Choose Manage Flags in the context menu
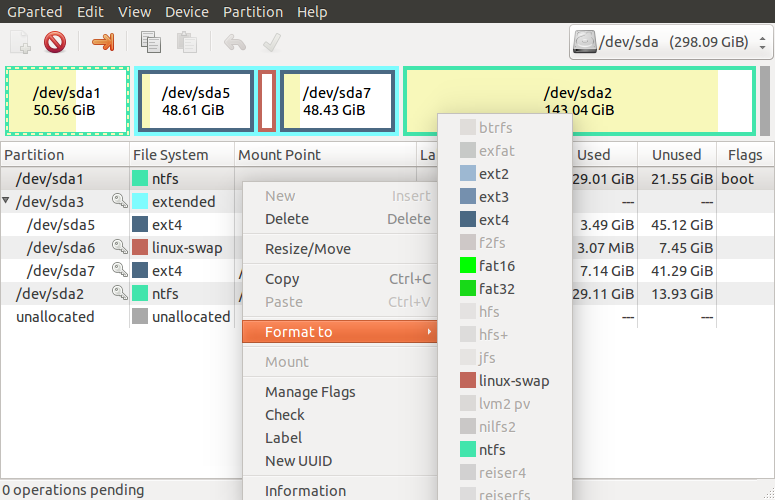This screenshot has width=775, height=500. tap(340, 392)
